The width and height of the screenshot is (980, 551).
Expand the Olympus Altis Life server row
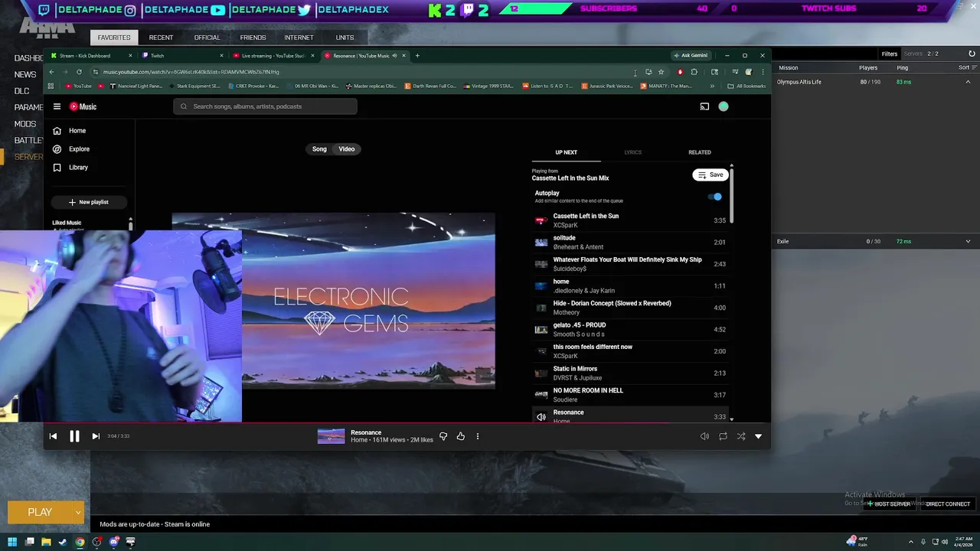coord(968,82)
